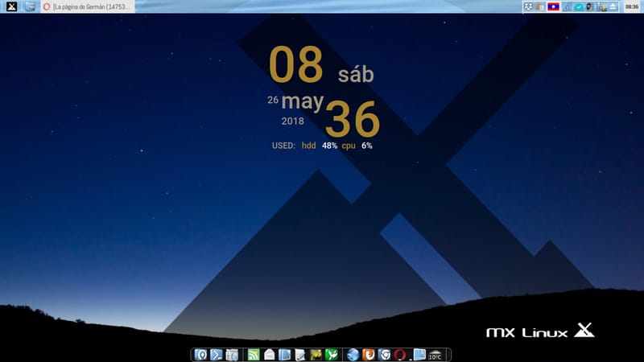Open the blue document dock icon
Image resolution: width=644 pixels, height=362 pixels.
[x=285, y=355]
